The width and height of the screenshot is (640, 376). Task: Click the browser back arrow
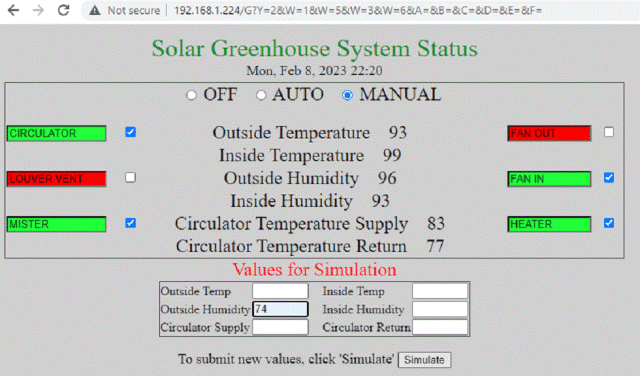tap(13, 10)
